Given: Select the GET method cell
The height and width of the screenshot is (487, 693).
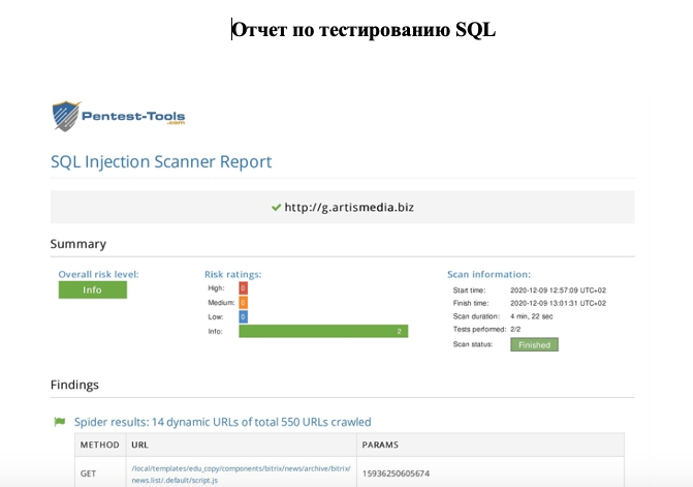Looking at the screenshot, I should [x=88, y=472].
